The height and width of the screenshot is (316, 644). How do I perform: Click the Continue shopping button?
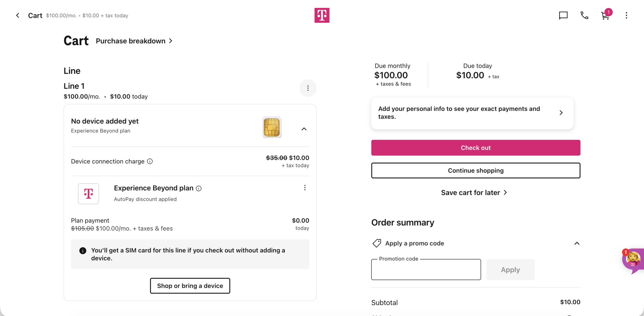(475, 170)
